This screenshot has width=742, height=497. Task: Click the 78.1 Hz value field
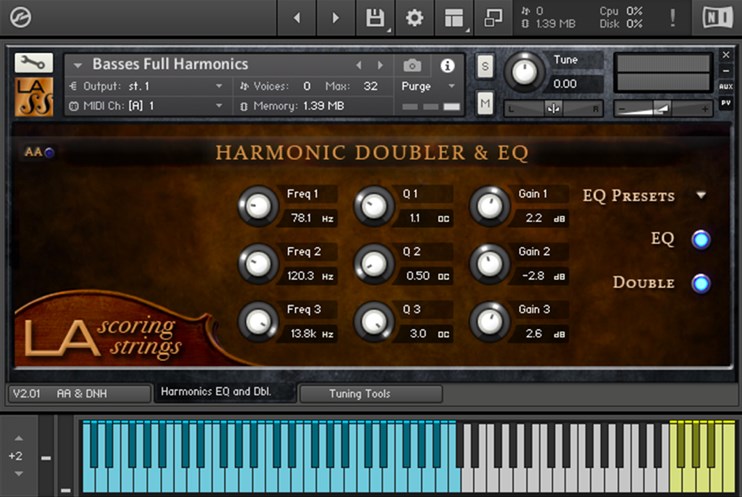click(x=310, y=218)
